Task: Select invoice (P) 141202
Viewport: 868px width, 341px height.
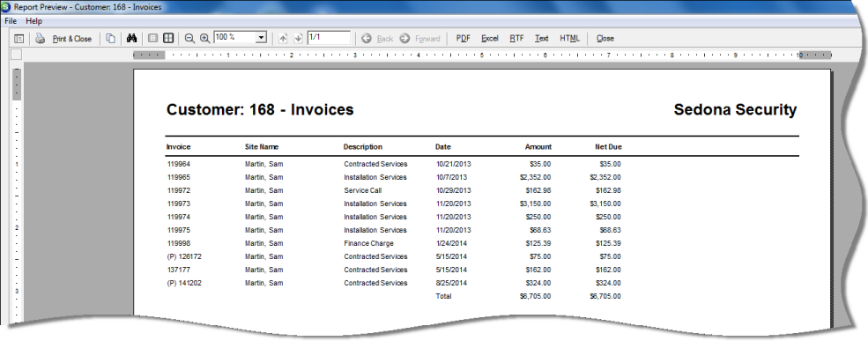Action: 184,284
